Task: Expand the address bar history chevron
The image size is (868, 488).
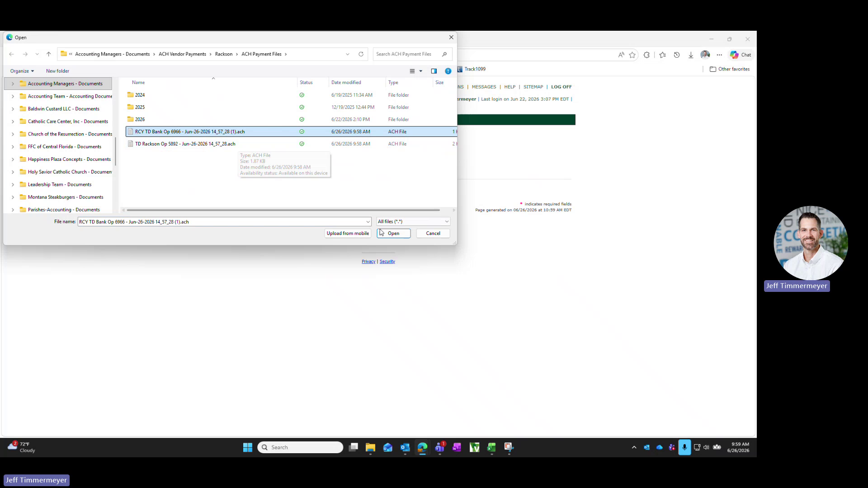Action: [x=348, y=54]
